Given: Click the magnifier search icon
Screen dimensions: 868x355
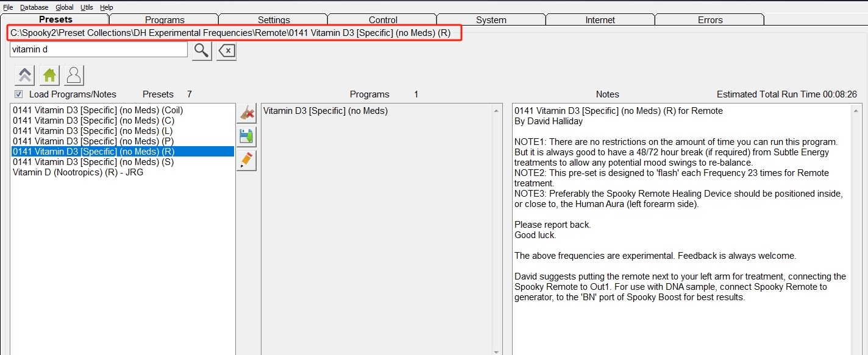Looking at the screenshot, I should point(202,51).
